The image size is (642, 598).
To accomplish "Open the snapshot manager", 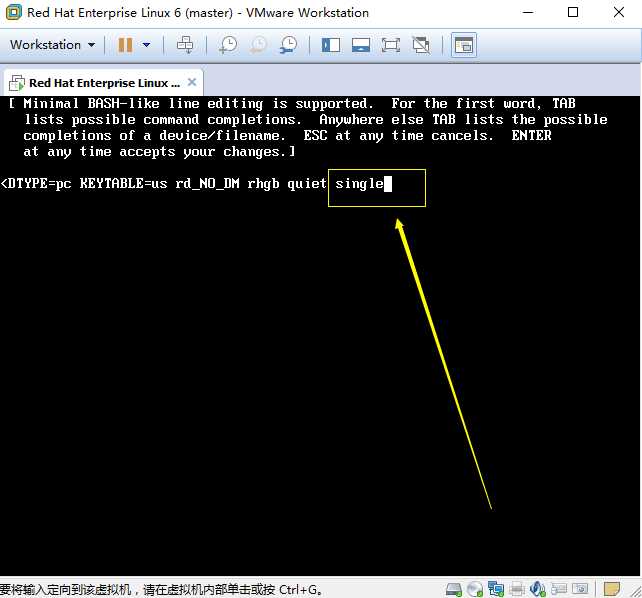I will (289, 45).
